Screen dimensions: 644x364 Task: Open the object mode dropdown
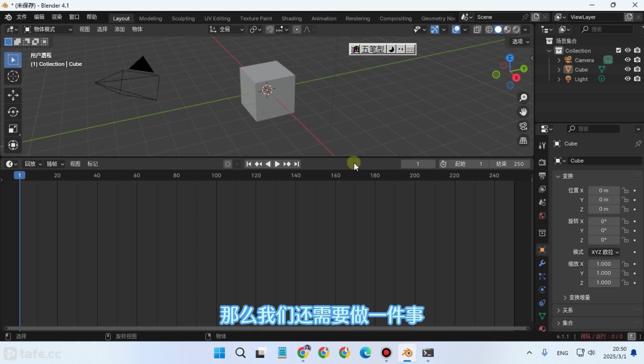(48, 29)
